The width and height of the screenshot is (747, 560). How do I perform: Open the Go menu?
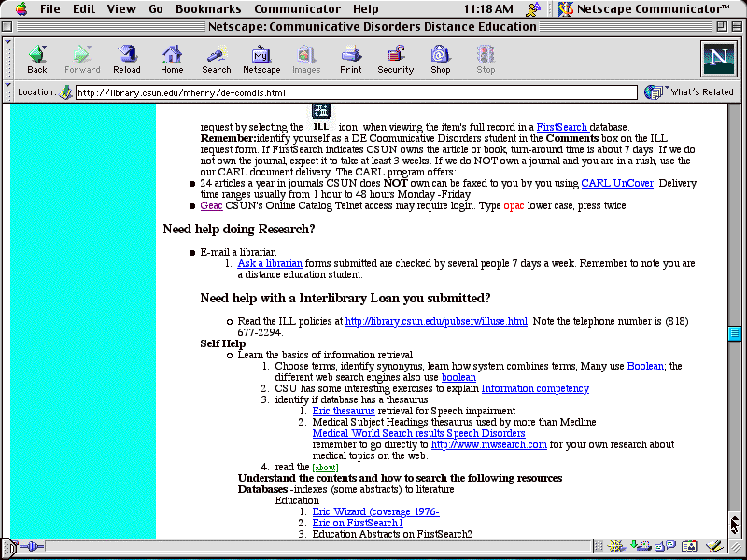coord(156,8)
